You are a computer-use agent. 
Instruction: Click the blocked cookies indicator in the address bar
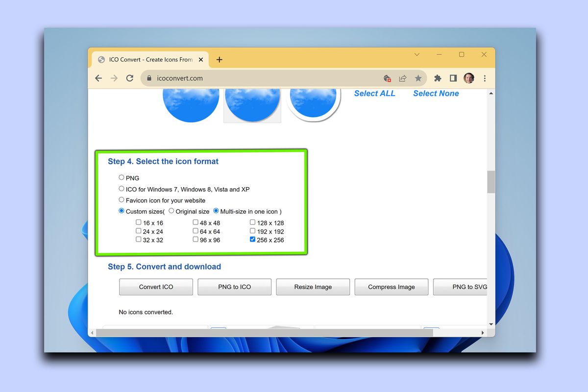click(x=387, y=78)
